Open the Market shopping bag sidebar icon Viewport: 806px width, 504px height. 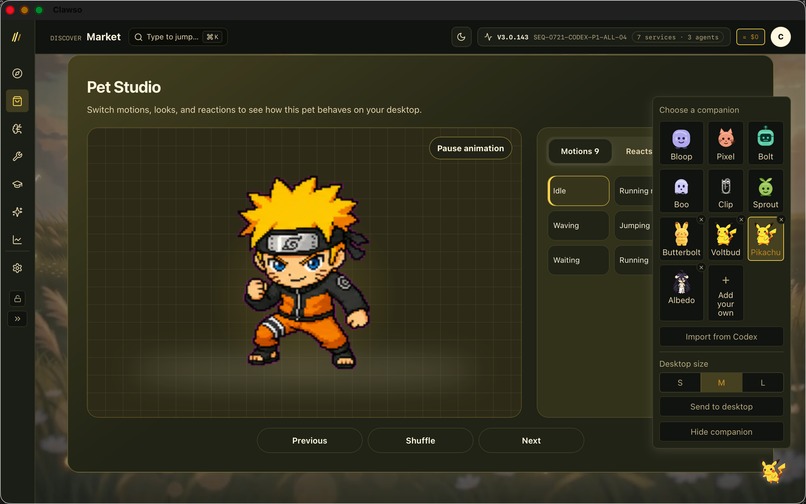[x=17, y=101]
